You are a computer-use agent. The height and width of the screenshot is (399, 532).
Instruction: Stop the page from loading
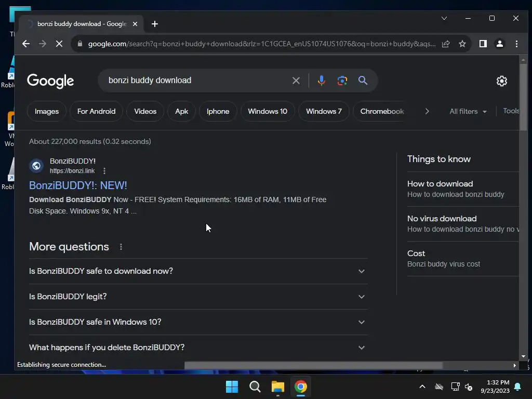tap(59, 44)
